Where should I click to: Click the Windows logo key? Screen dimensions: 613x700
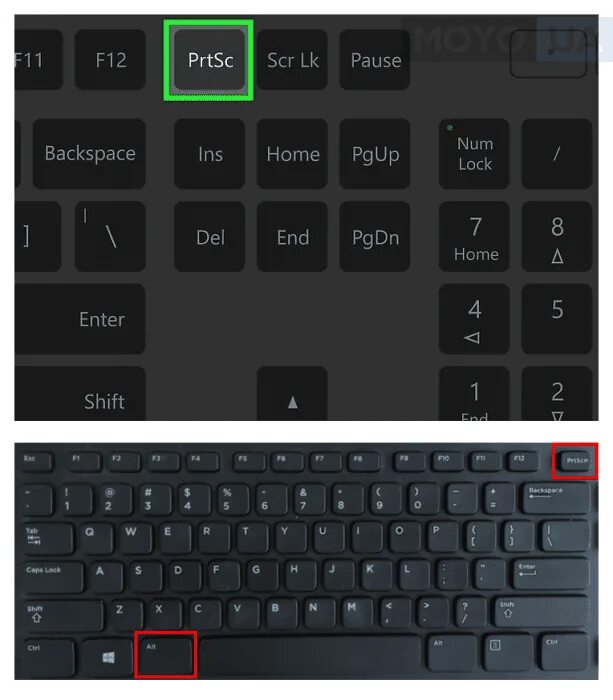[x=108, y=656]
